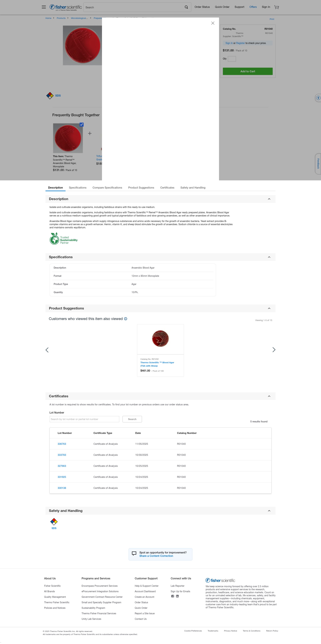Click the Trusted Sustainability Partner badge
Image resolution: width=321 pixels, height=644 pixels.
tap(64, 239)
